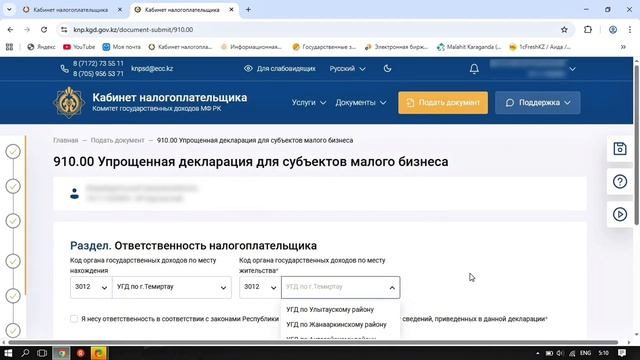The image size is (640, 360).
Task: Close the active Кабинет налогоплательщика tab
Action: coord(231,9)
